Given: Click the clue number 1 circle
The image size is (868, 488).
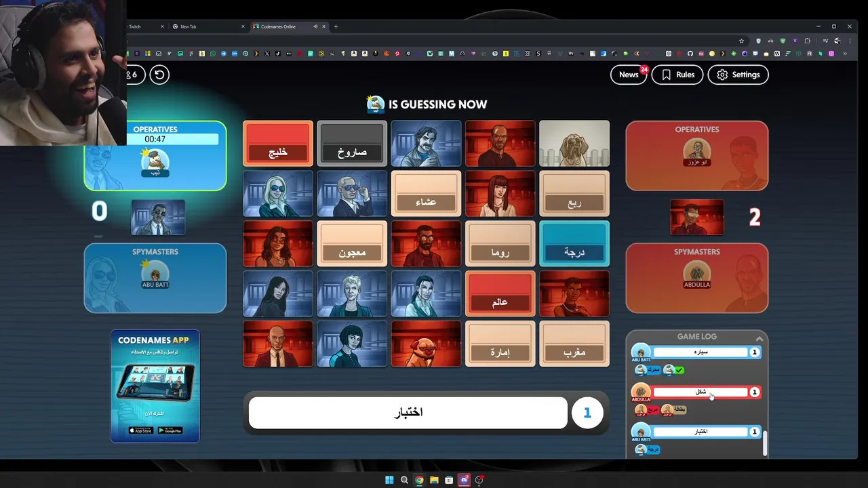Looking at the screenshot, I should coord(587,413).
